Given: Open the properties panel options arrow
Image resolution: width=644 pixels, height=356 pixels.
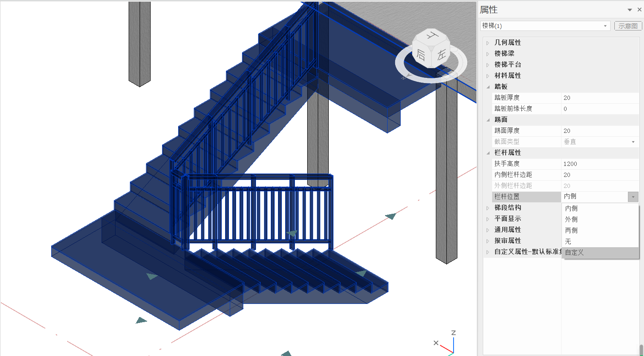Looking at the screenshot, I should 630,10.
